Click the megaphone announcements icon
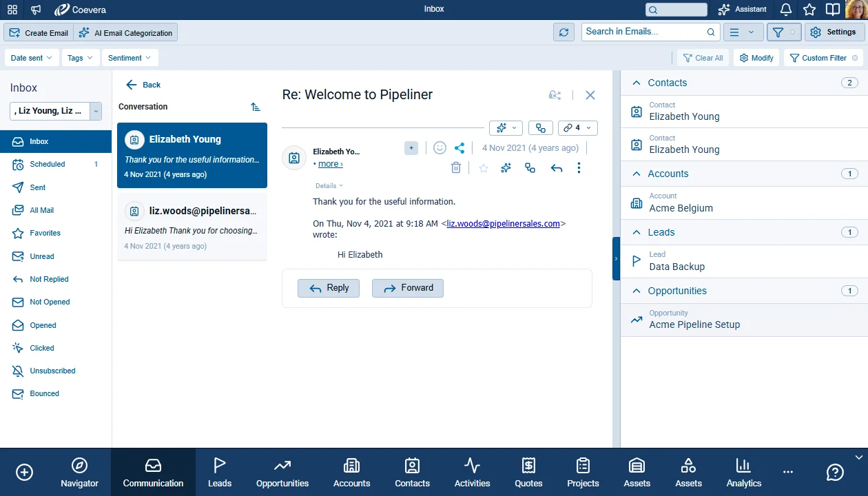The image size is (868, 496). (x=36, y=10)
